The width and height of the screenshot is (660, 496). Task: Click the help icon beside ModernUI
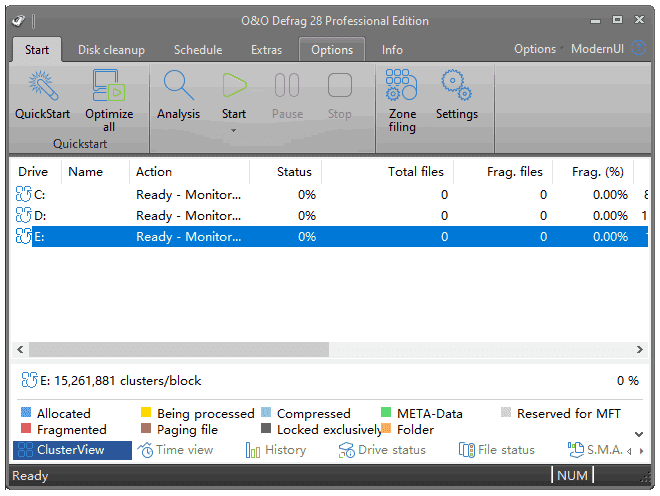[x=637, y=48]
